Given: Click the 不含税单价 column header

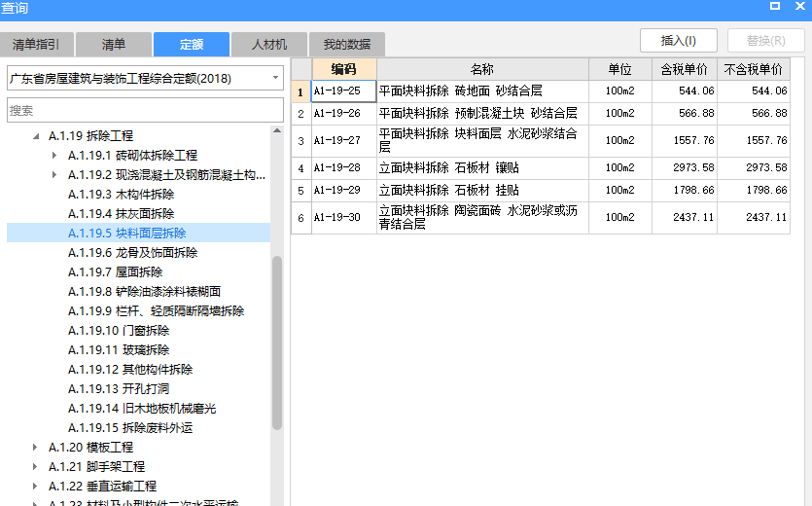Looking at the screenshot, I should click(x=754, y=69).
